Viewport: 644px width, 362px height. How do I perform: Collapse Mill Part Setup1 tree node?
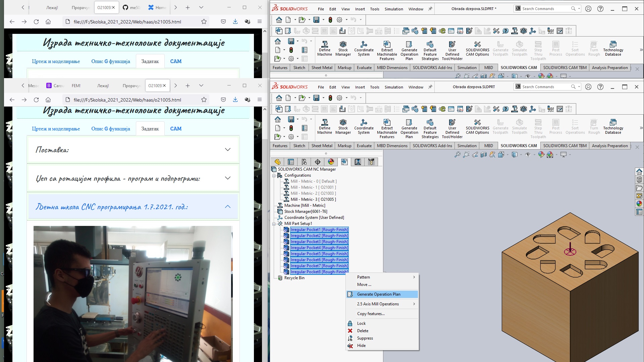point(274,224)
